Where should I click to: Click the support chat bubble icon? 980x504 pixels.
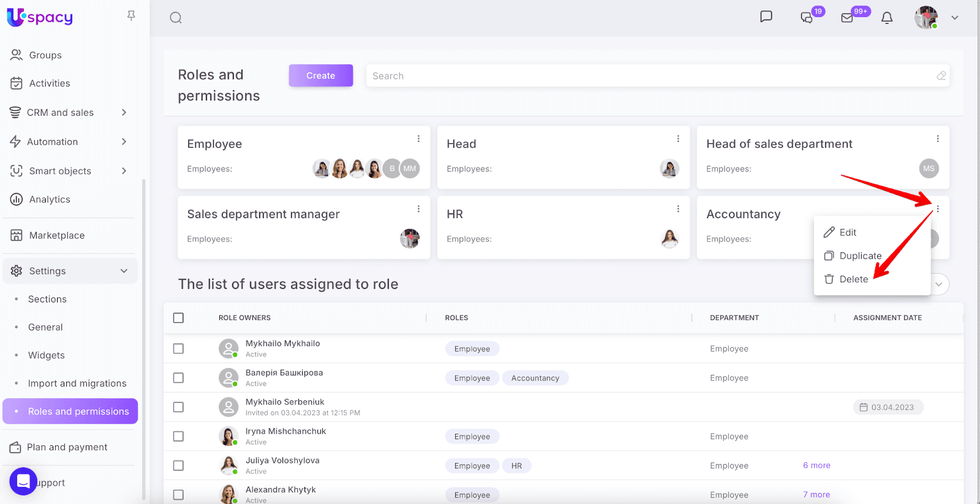[23, 481]
